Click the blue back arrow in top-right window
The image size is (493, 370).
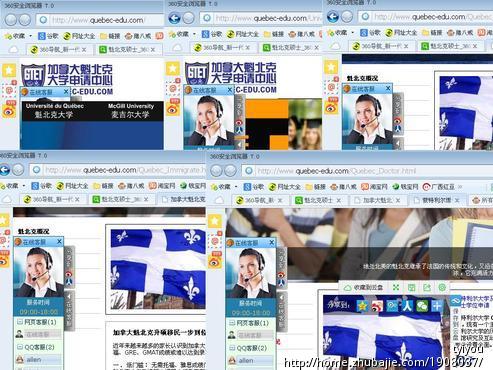coord(333,16)
